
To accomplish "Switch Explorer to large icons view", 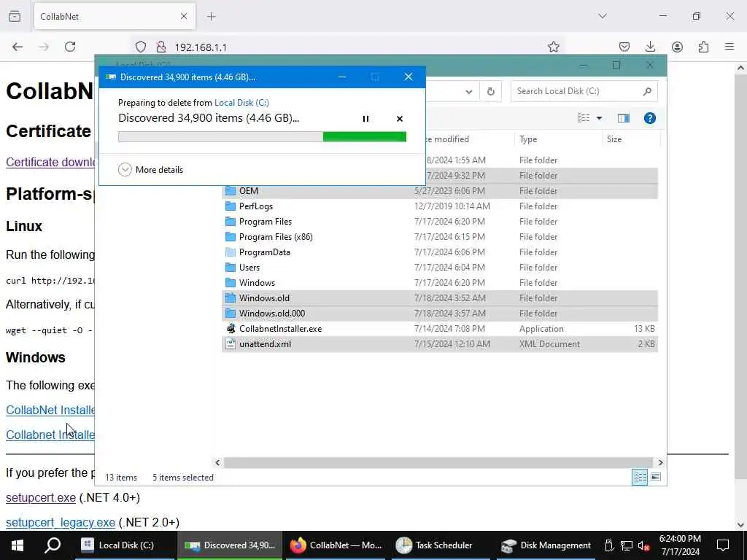I will point(656,477).
